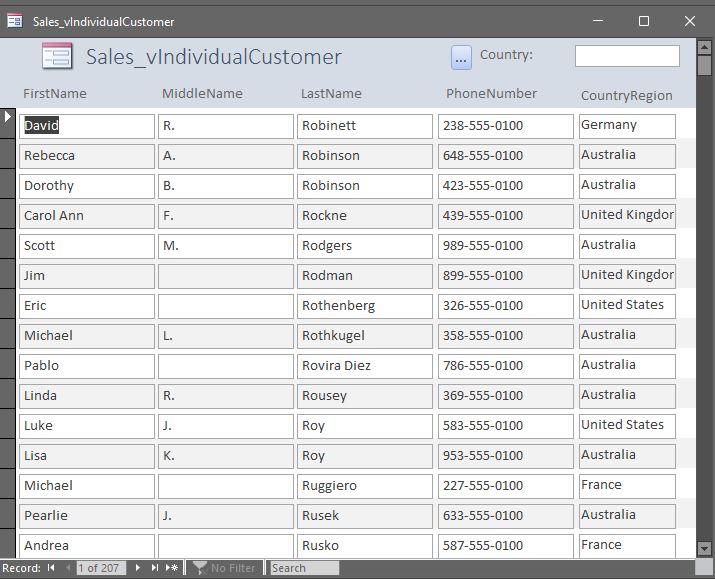Click the phone field 648-555-0100
Viewport: 715px width, 579px height.
[506, 156]
